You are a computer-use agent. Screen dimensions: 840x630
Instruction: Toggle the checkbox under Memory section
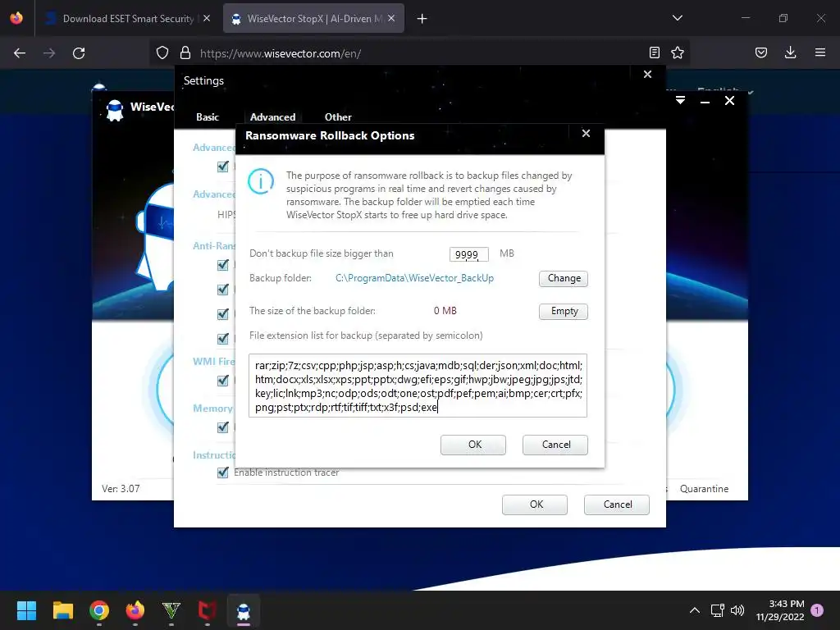(223, 427)
